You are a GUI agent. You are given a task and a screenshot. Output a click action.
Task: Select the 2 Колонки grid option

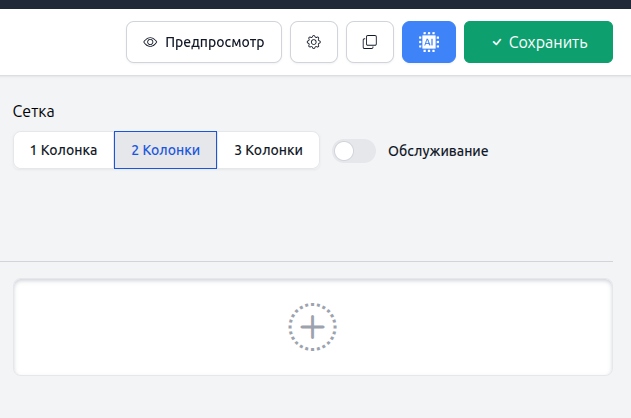tap(165, 150)
